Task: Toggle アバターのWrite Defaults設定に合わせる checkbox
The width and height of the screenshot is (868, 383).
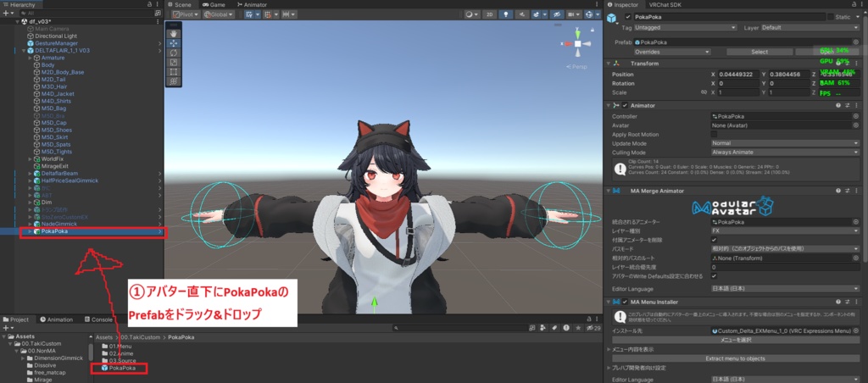Action: click(714, 276)
